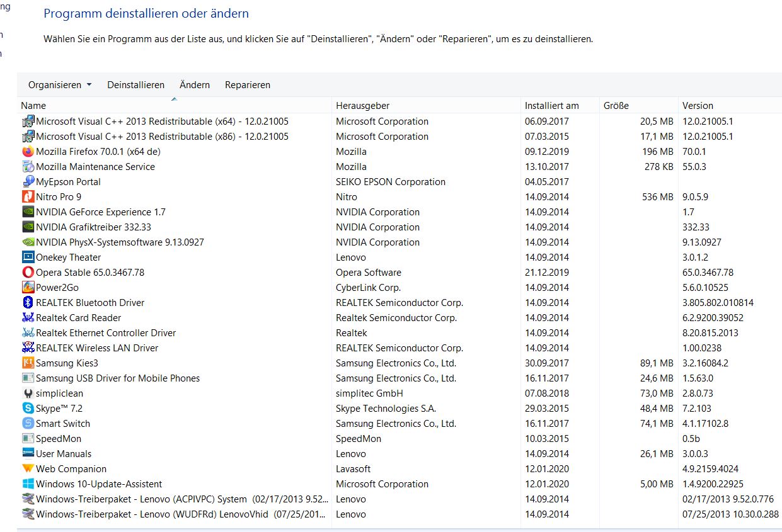The width and height of the screenshot is (782, 532).
Task: Click publisher Skype Technologies S.A.
Action: 386,408
